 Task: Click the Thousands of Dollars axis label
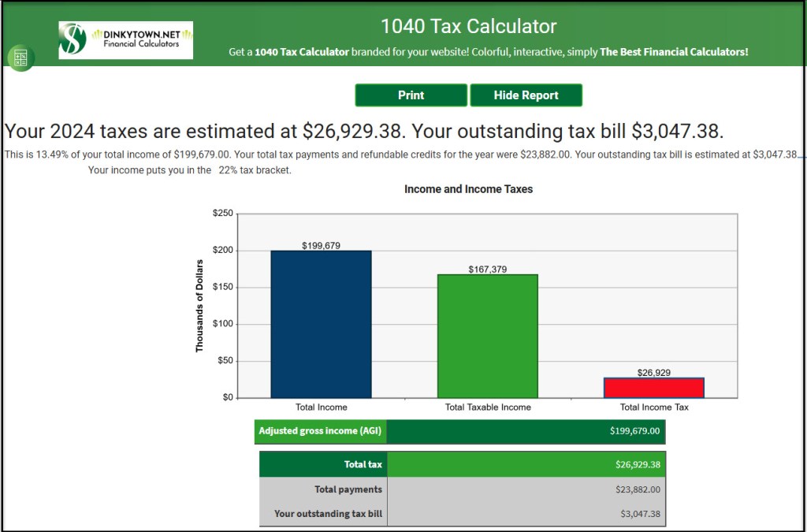pyautogui.click(x=199, y=305)
